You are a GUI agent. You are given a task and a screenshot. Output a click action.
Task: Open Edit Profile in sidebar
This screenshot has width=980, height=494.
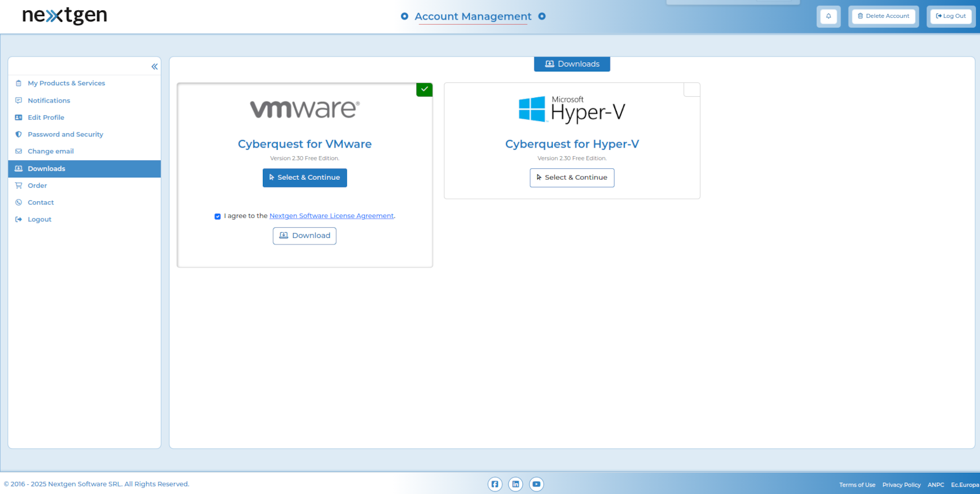(46, 118)
